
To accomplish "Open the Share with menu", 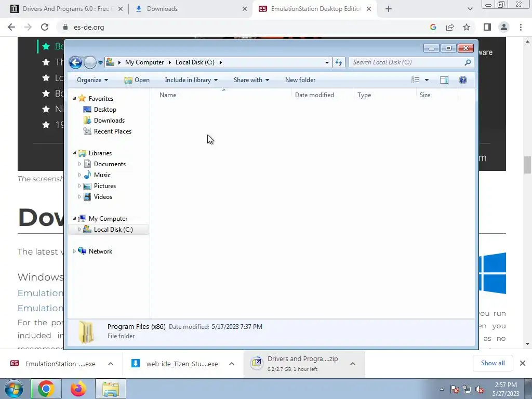I will (x=251, y=80).
